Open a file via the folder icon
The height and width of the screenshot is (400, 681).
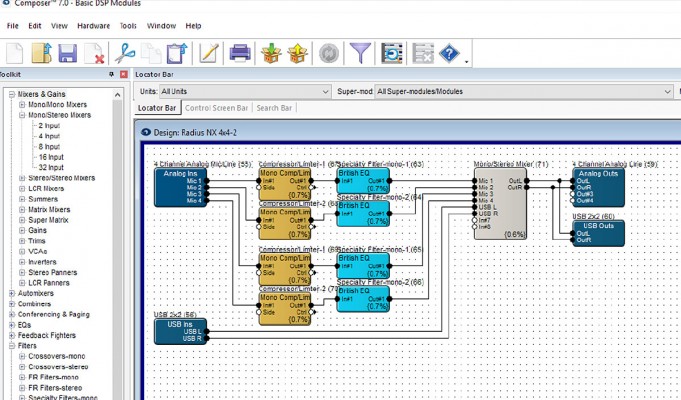coord(42,53)
